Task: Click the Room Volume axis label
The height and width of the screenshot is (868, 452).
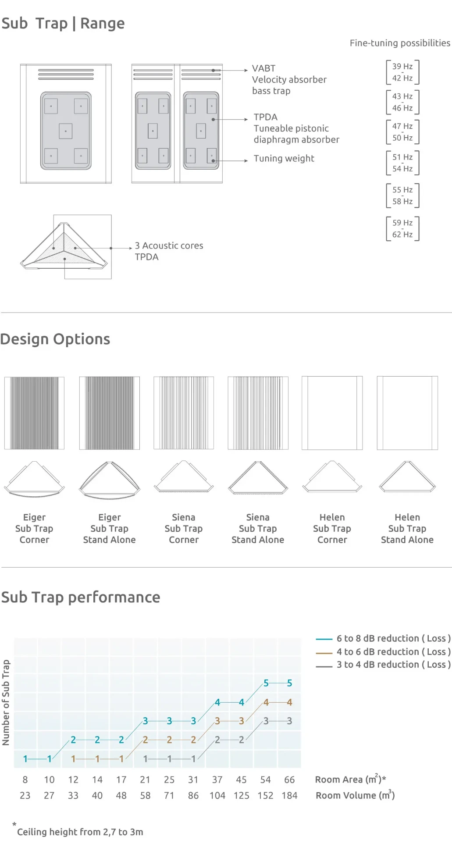Action: tap(355, 795)
